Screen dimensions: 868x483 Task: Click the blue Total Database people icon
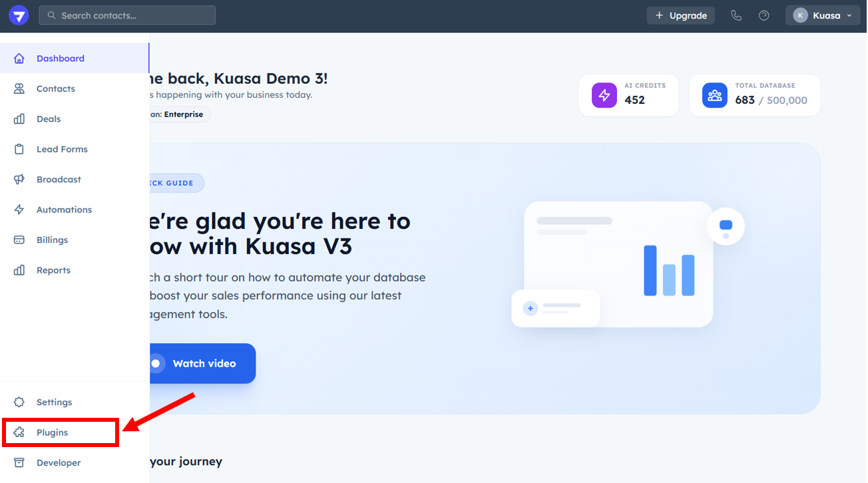tap(714, 95)
